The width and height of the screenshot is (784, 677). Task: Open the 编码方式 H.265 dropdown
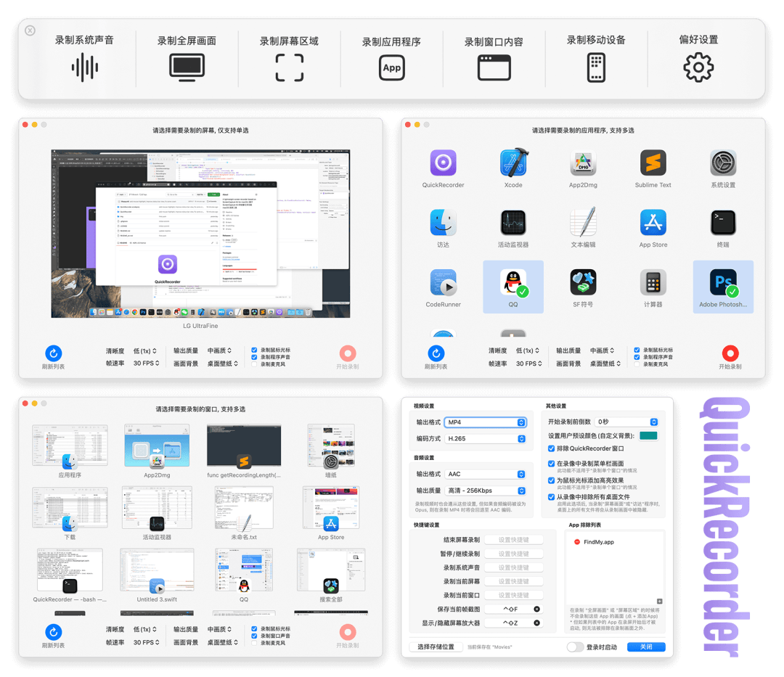click(x=486, y=439)
